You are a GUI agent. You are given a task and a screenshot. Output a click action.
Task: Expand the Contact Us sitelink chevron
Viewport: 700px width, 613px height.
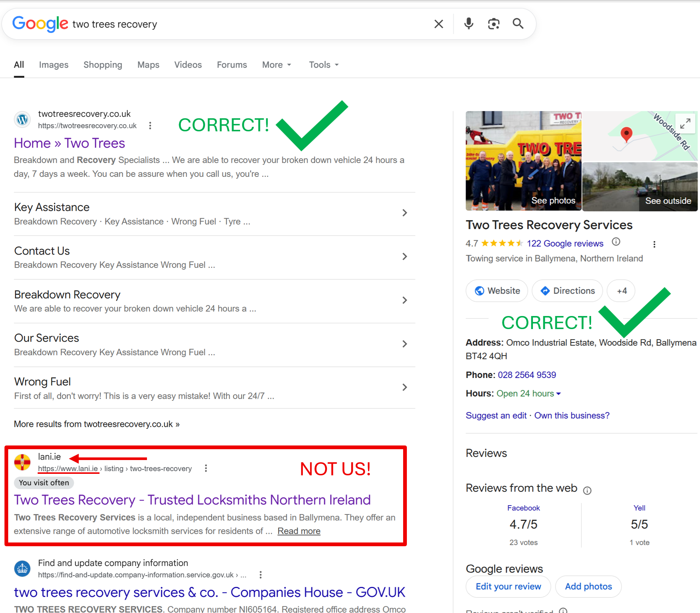(405, 257)
